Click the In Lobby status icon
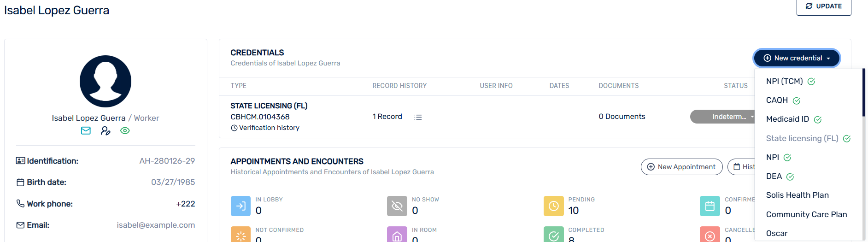 [x=240, y=206]
